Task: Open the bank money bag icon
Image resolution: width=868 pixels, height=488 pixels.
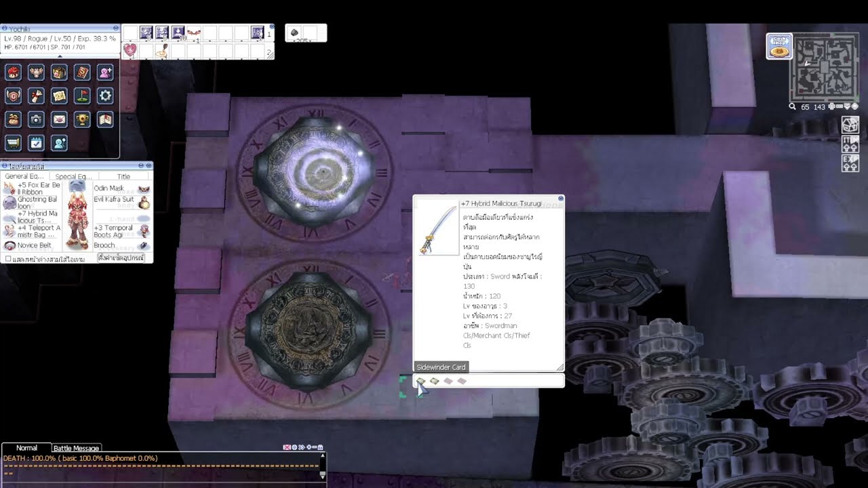Action: (x=13, y=119)
